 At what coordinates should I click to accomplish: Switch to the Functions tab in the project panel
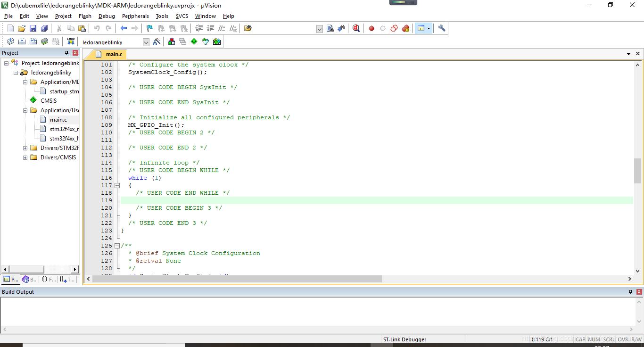click(x=49, y=279)
